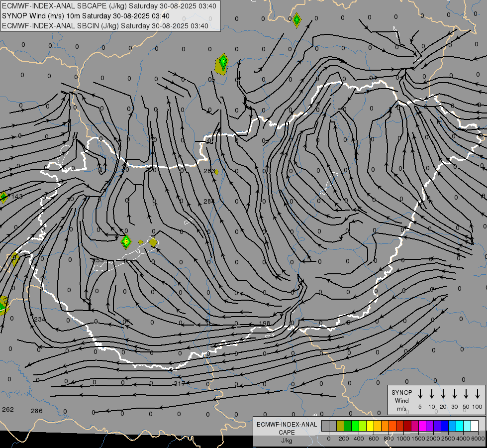Pick the dark green swatch in the CAPE scale
This screenshot has width=487, height=448.
point(348,426)
